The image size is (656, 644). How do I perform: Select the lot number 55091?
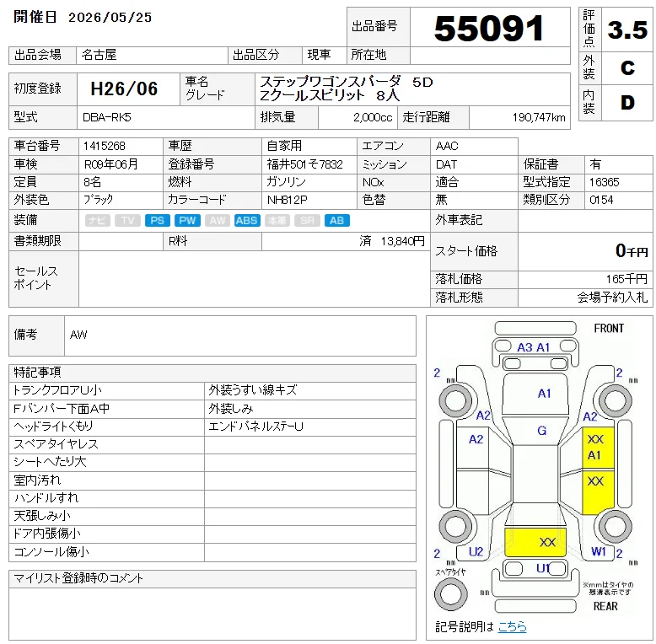pyautogui.click(x=489, y=29)
